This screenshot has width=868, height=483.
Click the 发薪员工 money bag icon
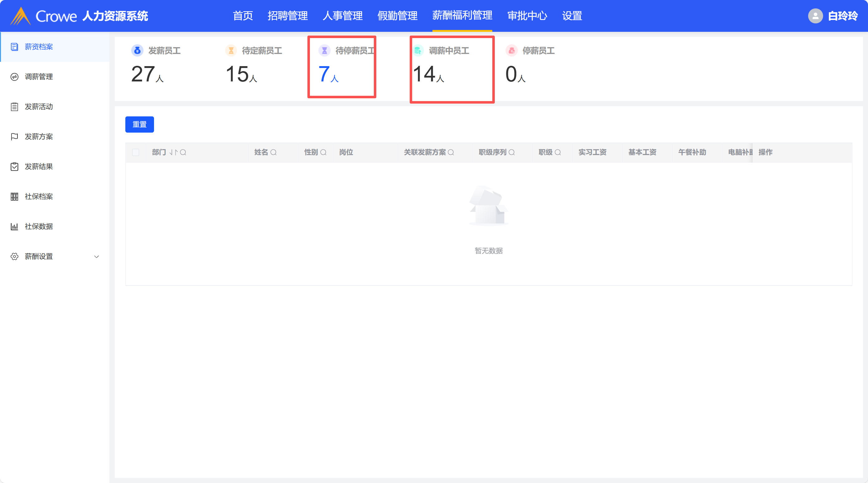click(x=137, y=51)
